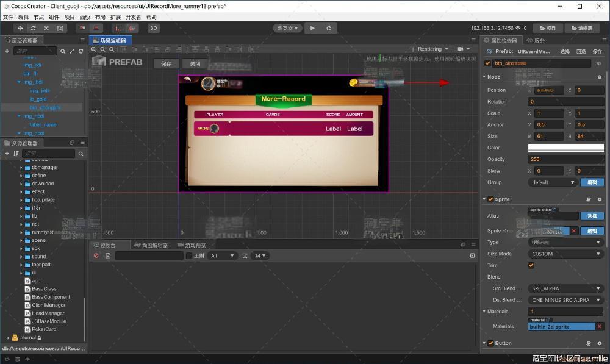Open Node component settings gear
610x364 pixels.
coord(599,77)
